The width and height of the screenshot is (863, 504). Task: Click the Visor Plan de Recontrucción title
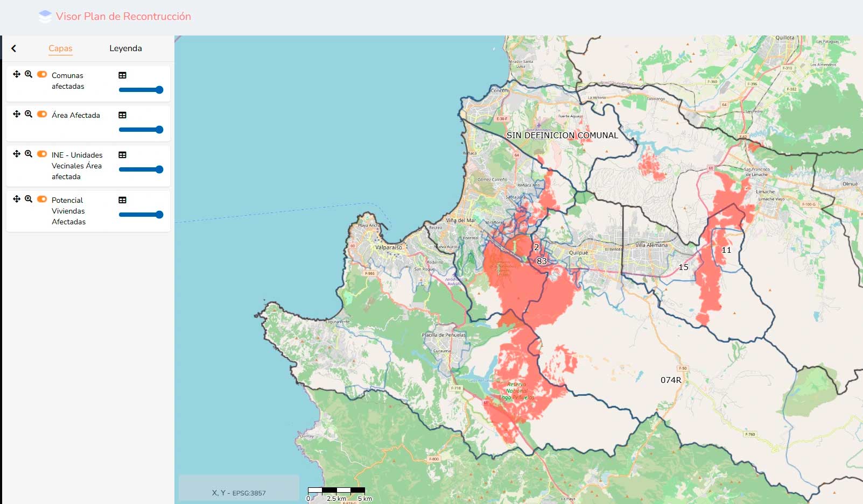(123, 17)
